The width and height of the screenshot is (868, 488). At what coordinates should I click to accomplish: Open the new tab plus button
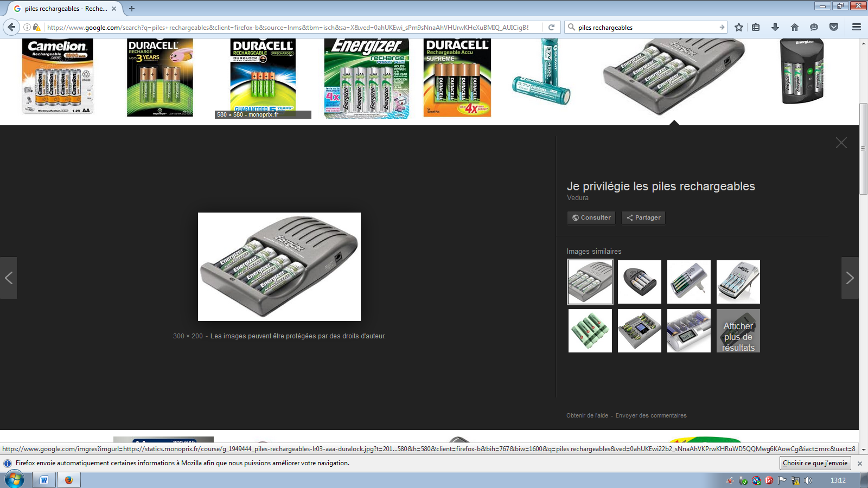(132, 9)
